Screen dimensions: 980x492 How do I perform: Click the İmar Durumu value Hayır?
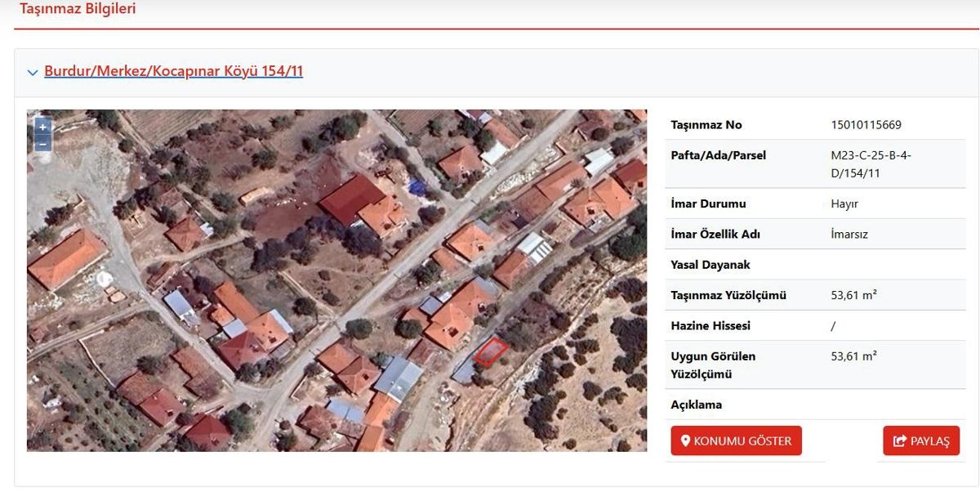click(x=844, y=204)
